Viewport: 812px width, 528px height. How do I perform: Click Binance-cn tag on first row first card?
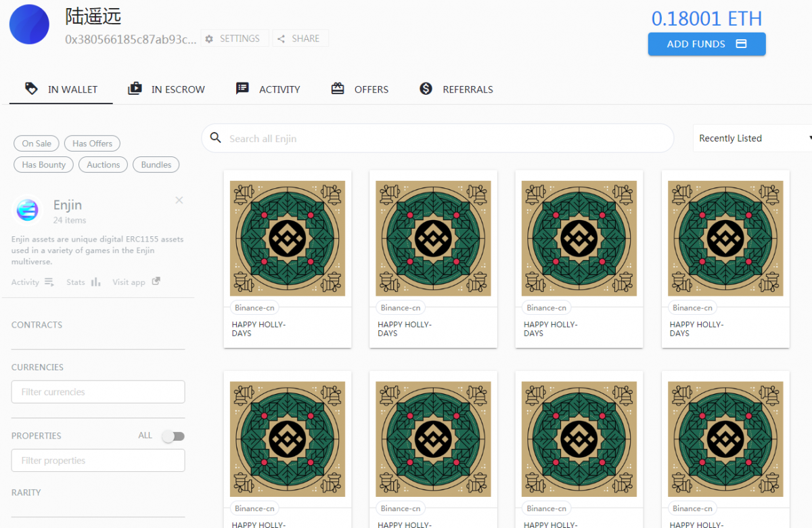[254, 307]
